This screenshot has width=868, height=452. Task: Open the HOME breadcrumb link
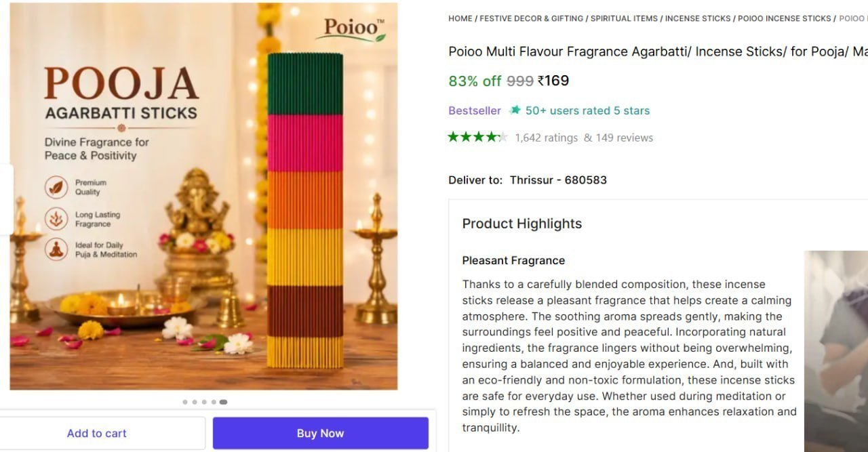460,19
